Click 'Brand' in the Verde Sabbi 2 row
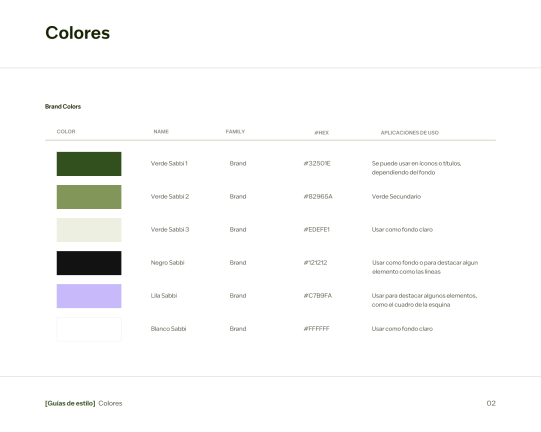This screenshot has height=432, width=541. click(x=238, y=197)
